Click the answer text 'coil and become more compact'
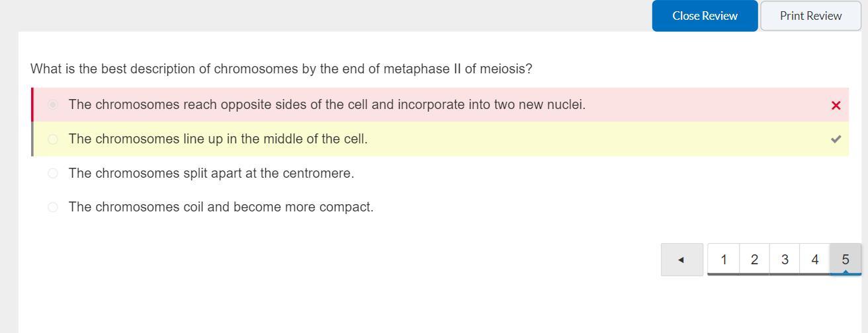The height and width of the screenshot is (333, 868). [x=221, y=207]
